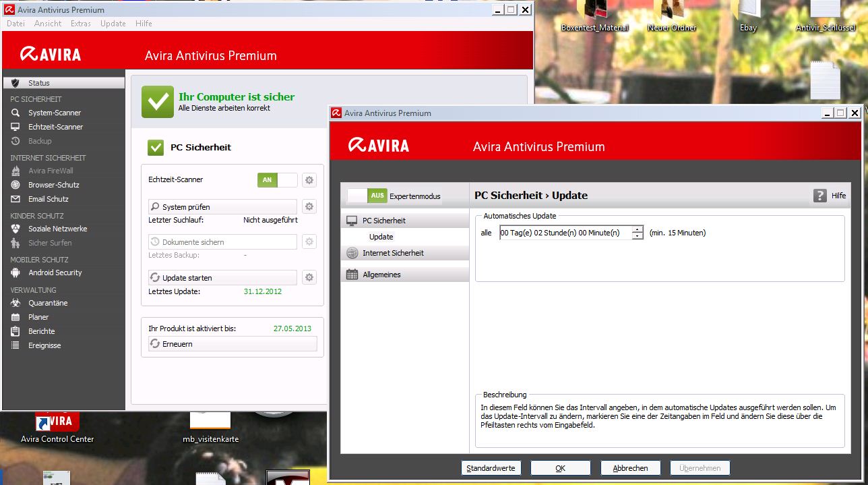Click the greyed Übernehmen button
The width and height of the screenshot is (868, 485).
click(x=700, y=467)
